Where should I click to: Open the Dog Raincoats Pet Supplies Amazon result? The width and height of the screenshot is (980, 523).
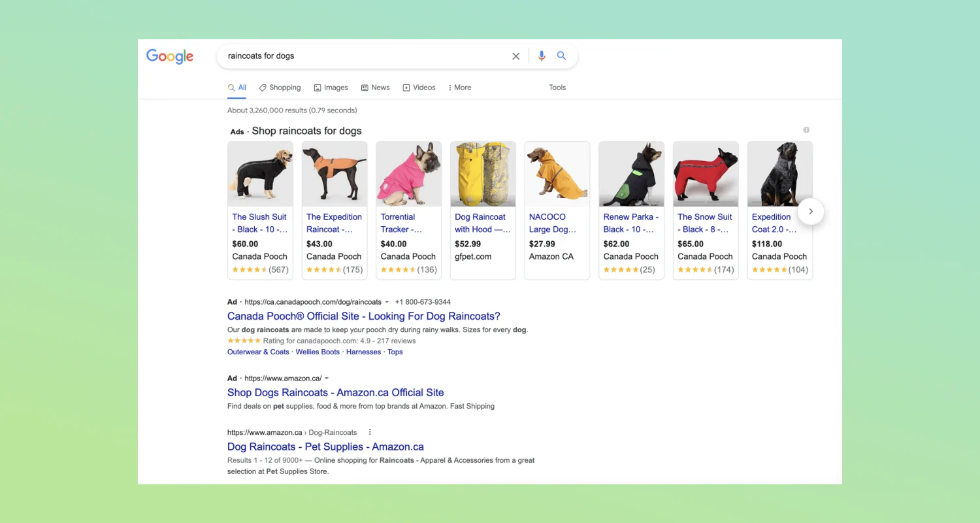[325, 447]
